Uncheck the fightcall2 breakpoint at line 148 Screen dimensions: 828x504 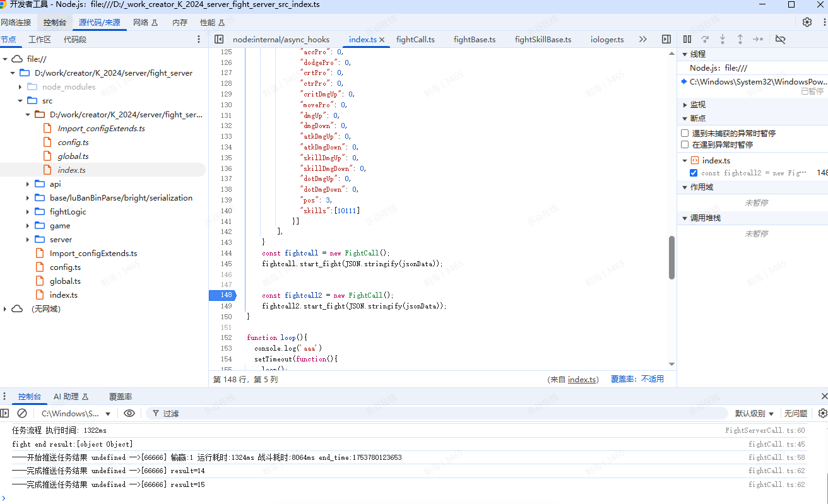694,173
